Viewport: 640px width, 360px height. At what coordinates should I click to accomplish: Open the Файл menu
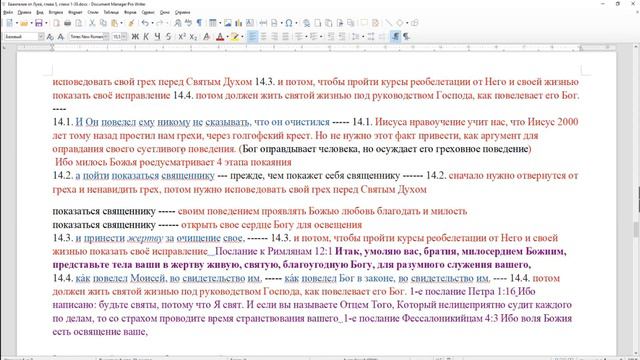click(x=8, y=13)
